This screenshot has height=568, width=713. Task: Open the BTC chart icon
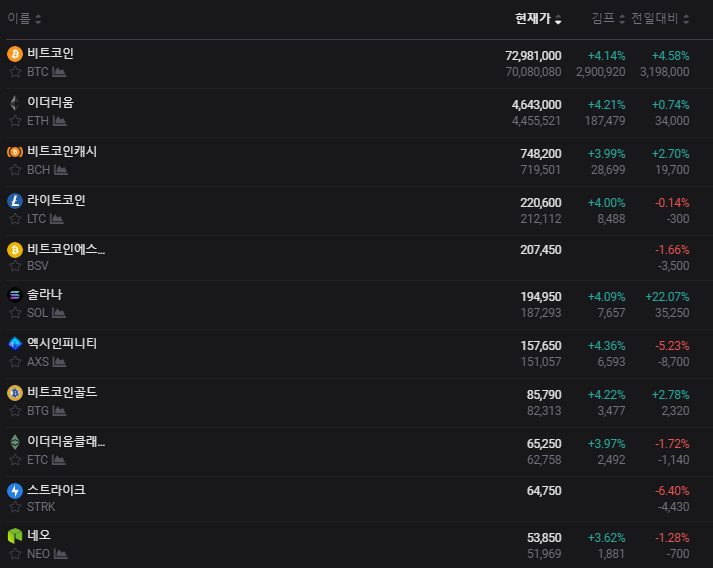(x=59, y=72)
